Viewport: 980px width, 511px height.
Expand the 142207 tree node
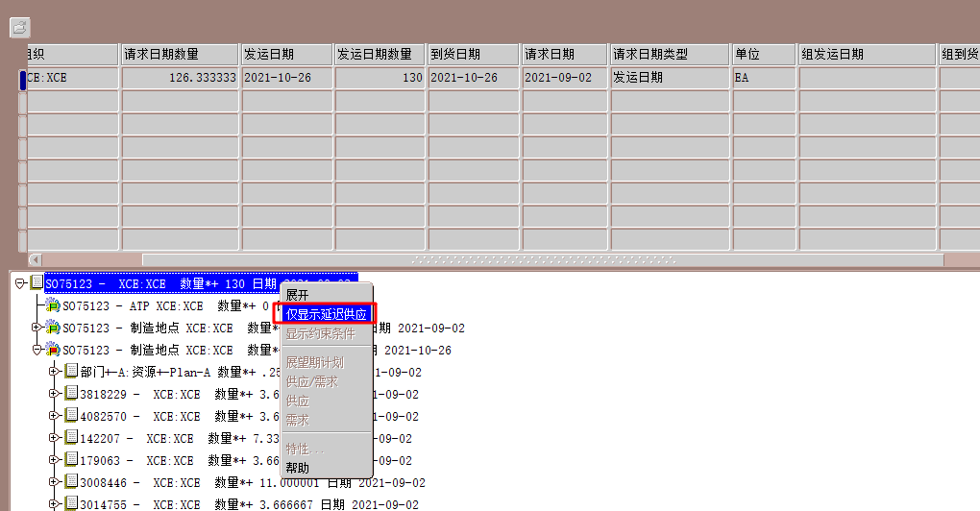(x=54, y=438)
